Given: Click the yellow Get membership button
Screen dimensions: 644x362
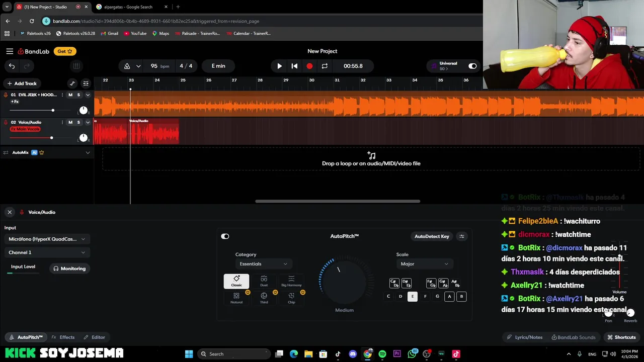Looking at the screenshot, I should (x=65, y=51).
